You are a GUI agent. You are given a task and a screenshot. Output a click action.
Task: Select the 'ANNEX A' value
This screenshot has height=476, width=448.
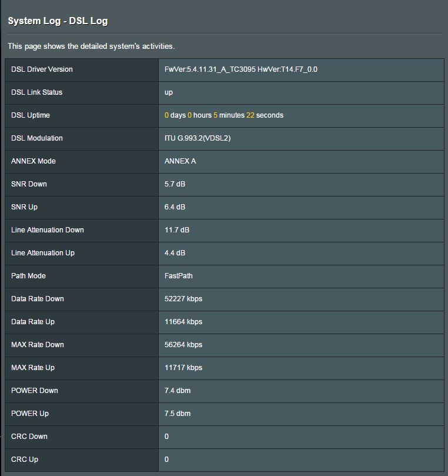(x=180, y=161)
